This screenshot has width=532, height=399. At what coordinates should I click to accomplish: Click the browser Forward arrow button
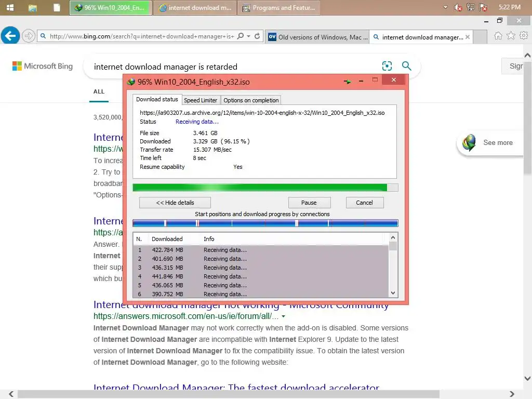coord(29,35)
